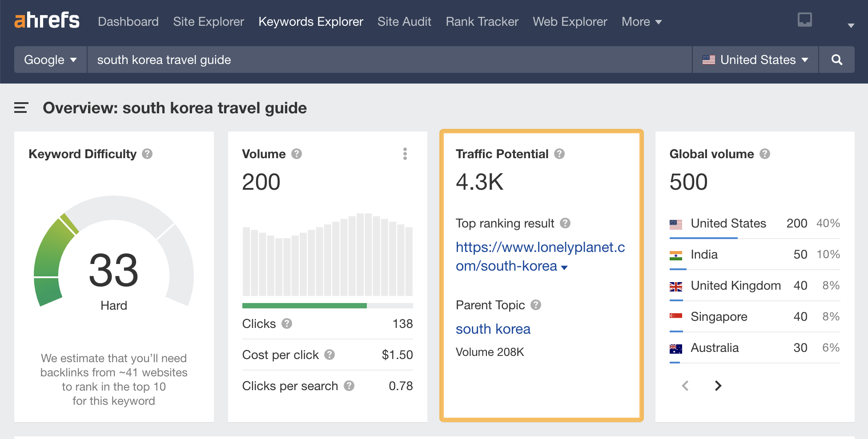Open the hamburger menu beside Overview heading

pos(21,108)
